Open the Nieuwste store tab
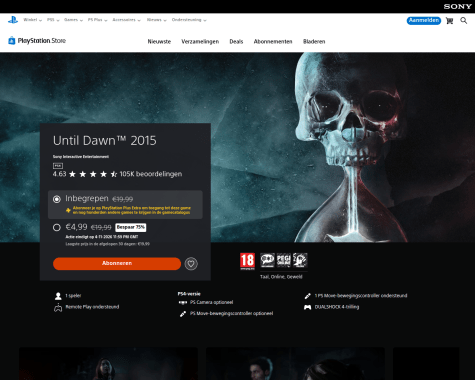Viewport: 475px width, 380px height. pyautogui.click(x=159, y=42)
